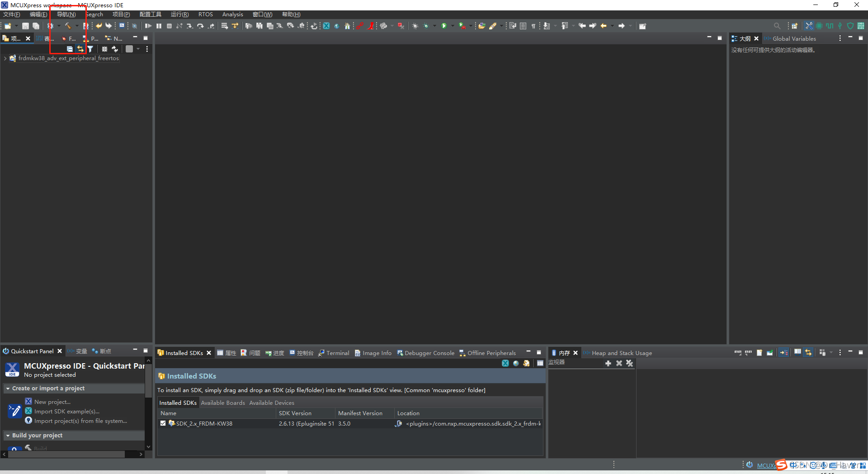868x474 pixels.
Task: Click the yellow Back navigation arrow
Action: (604, 26)
